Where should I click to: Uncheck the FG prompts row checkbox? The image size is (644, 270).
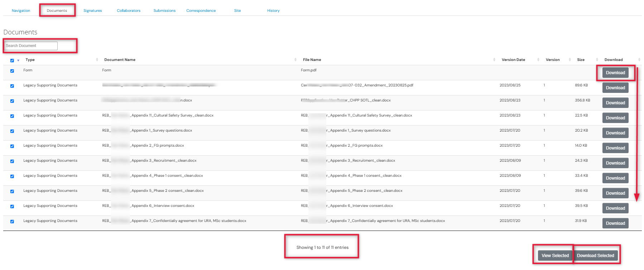coord(12,146)
